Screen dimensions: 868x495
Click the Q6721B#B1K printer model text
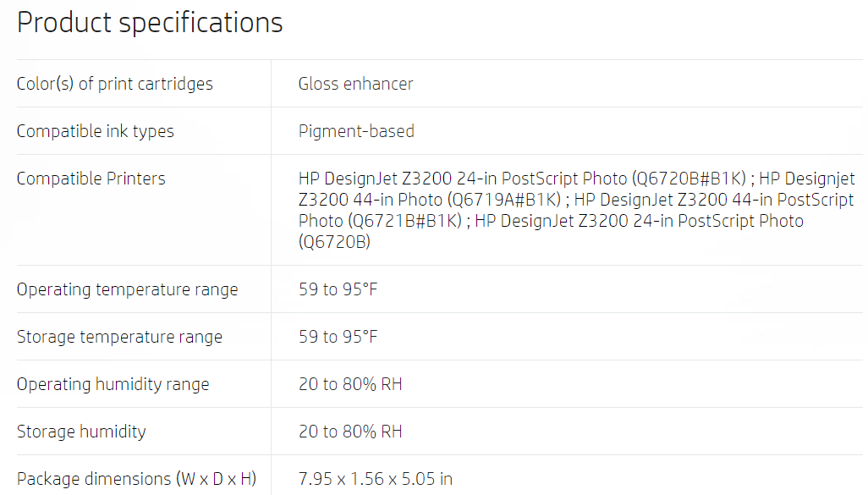pos(404,221)
